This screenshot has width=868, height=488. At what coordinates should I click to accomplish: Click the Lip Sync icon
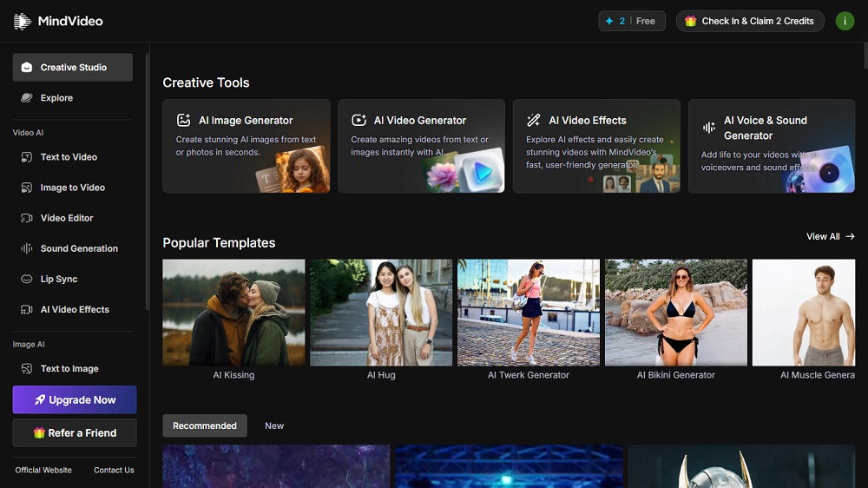pyautogui.click(x=27, y=279)
